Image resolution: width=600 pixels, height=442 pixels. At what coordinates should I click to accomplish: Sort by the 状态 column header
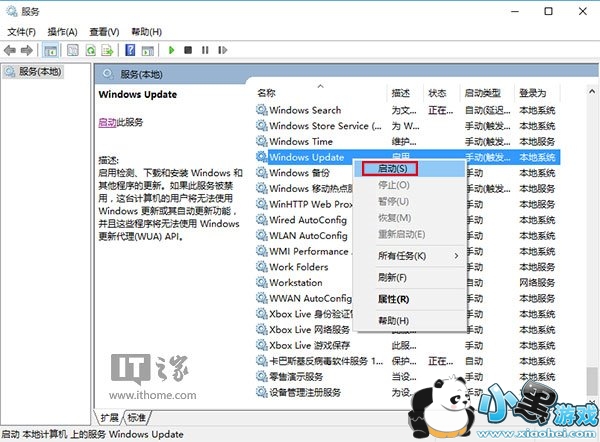[x=442, y=93]
